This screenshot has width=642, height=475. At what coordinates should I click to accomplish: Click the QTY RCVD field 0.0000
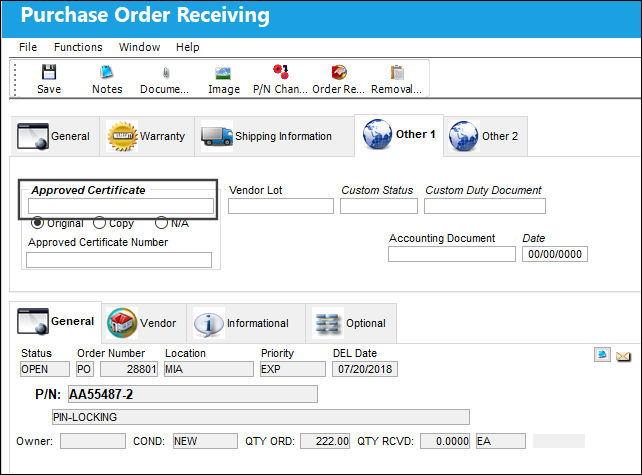click(x=445, y=441)
